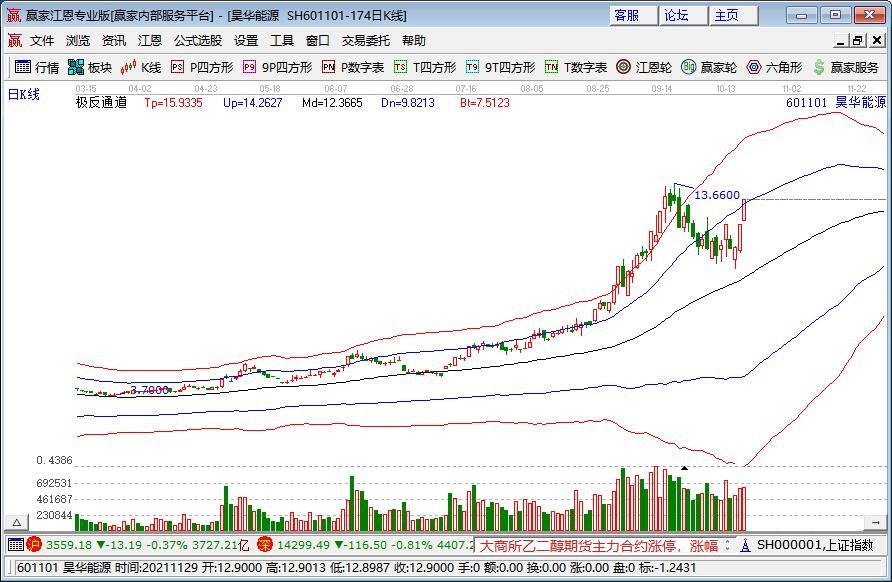This screenshot has width=892, height=582.
Task: Open the 板块 sector toolbar icon
Action: point(90,67)
